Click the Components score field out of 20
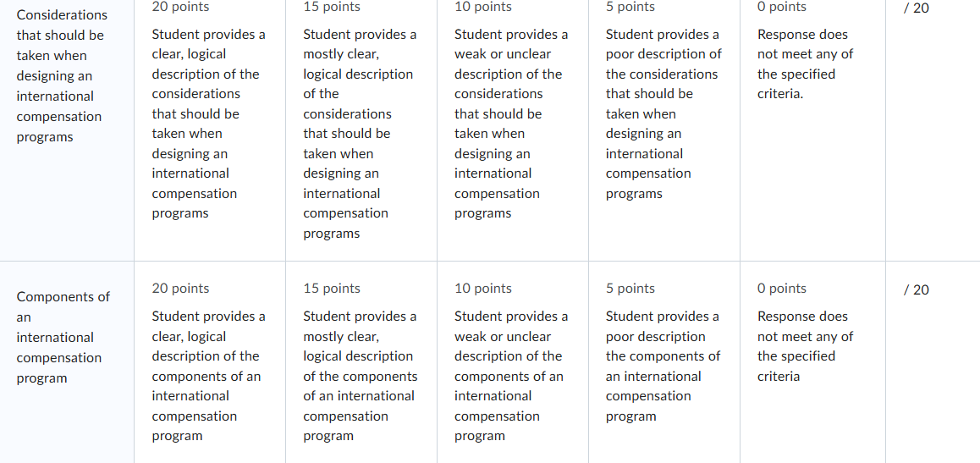Screen dimensions: 980x463 [x=917, y=290]
